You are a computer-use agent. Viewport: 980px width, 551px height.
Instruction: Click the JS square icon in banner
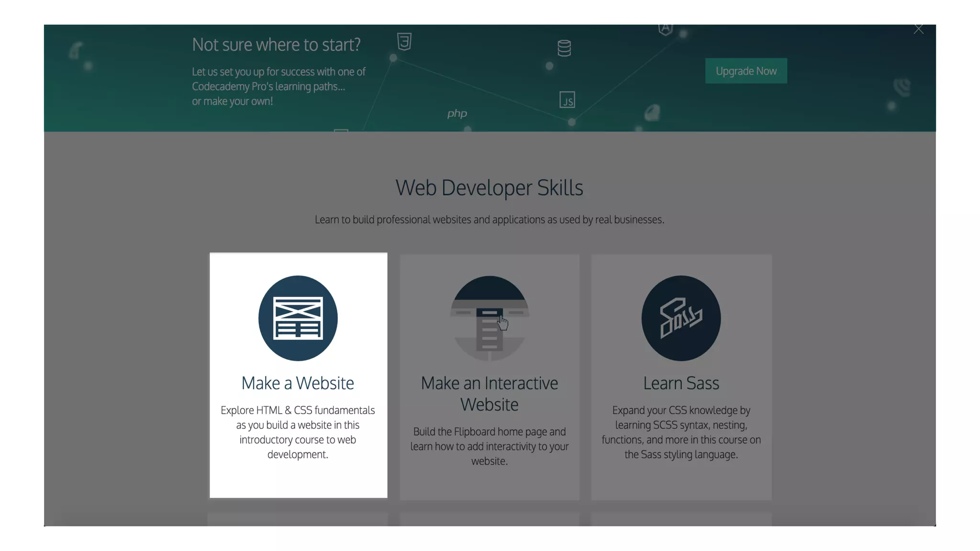[567, 100]
